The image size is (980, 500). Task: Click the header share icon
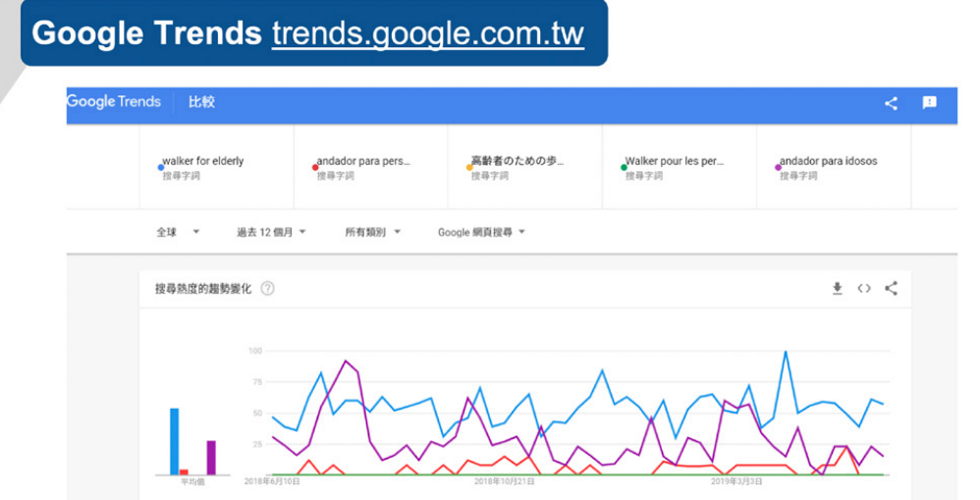tap(891, 103)
